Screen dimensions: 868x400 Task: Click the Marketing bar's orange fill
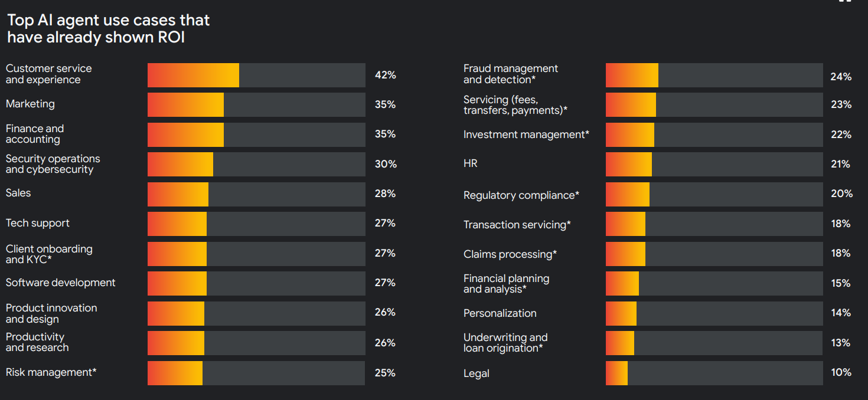185,104
